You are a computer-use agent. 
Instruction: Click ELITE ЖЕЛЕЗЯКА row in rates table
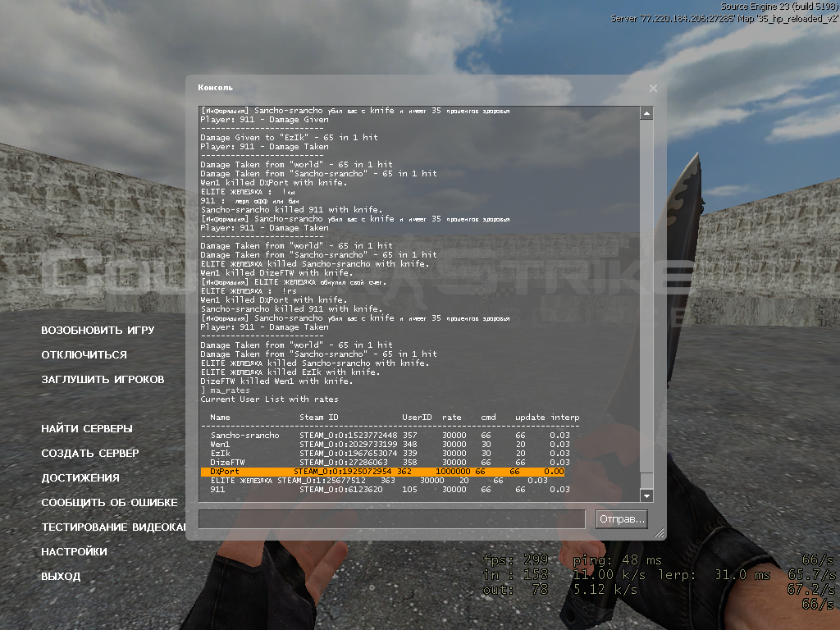click(379, 481)
